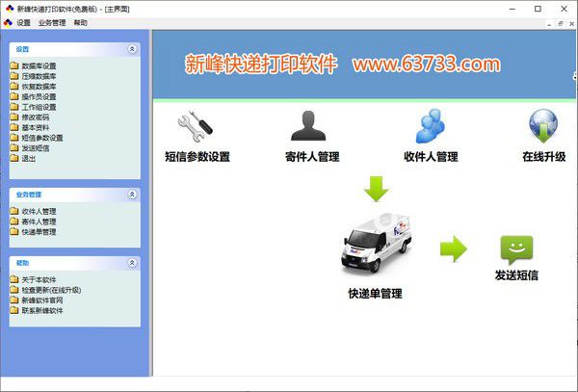Click 检查更新(在线升级) in the sidebar
The image size is (578, 392).
coord(51,290)
